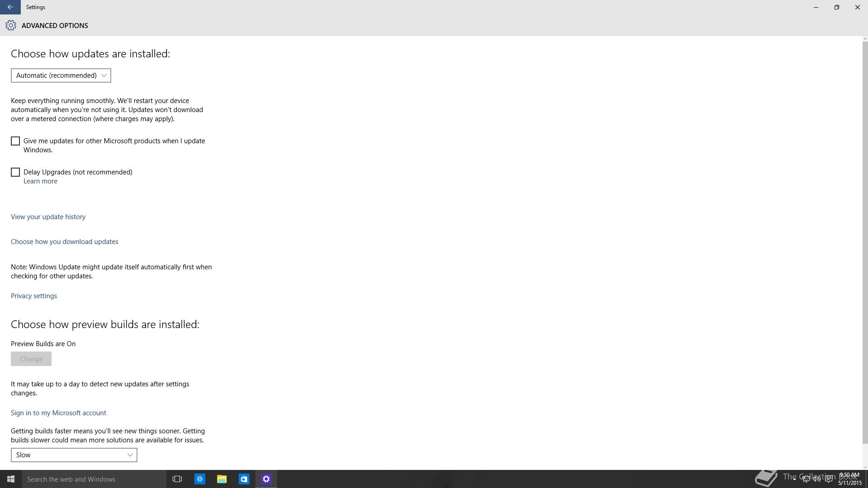Restore down the Settings window
The image size is (868, 488).
[x=837, y=7]
